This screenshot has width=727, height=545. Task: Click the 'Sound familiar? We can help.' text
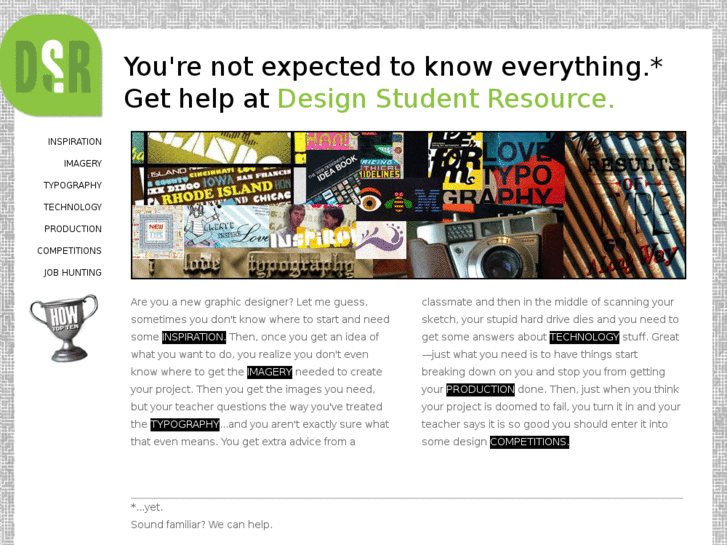point(202,525)
